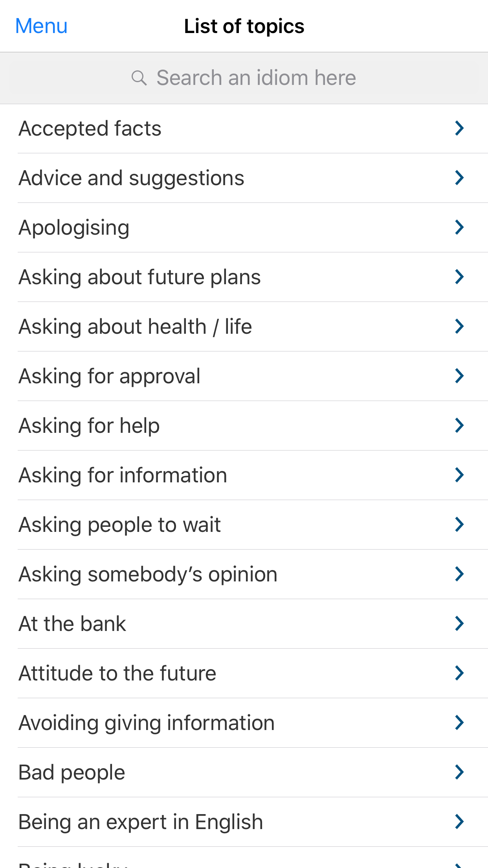Tap chevron beside Asking about future plans
Image resolution: width=488 pixels, height=868 pixels.
(459, 277)
